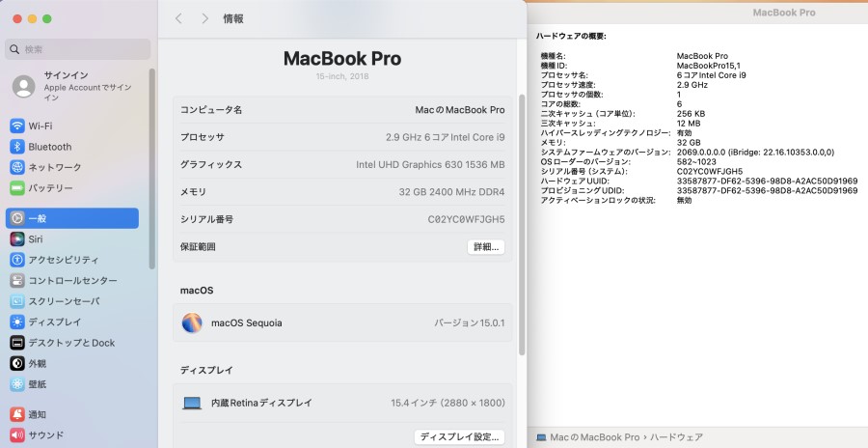Select the 壁紙 wallpaper icon
The image size is (868, 448).
coord(17,383)
